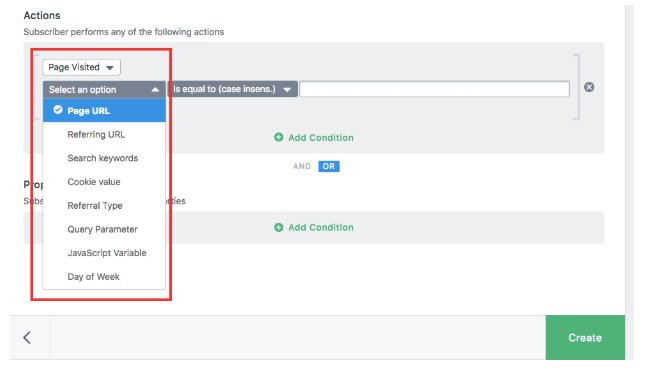Choose the Query Parameter option

click(104, 229)
